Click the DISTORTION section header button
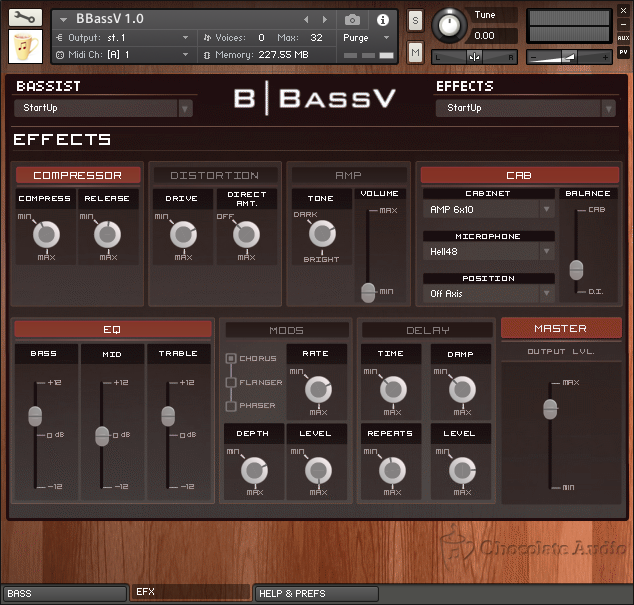The image size is (634, 605). [214, 175]
